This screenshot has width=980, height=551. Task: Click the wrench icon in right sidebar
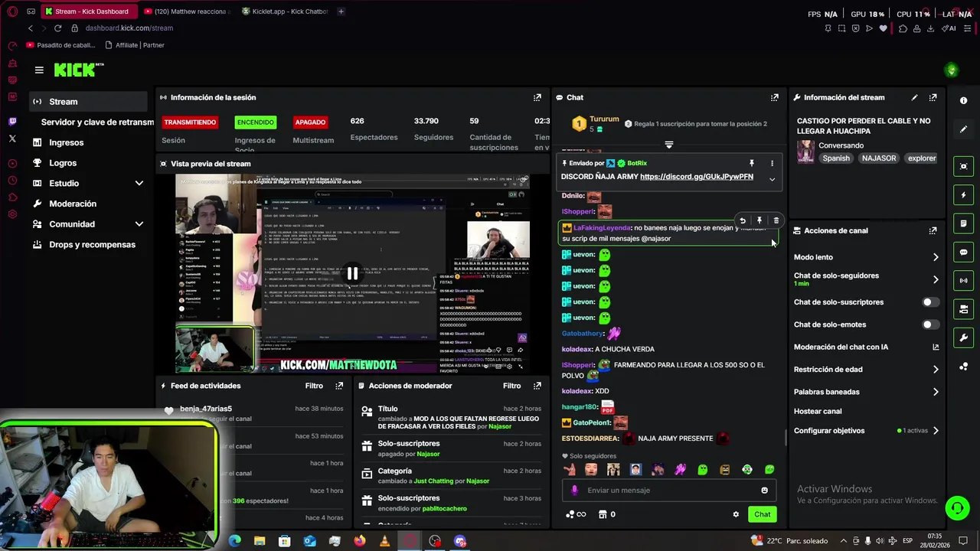pyautogui.click(x=963, y=337)
